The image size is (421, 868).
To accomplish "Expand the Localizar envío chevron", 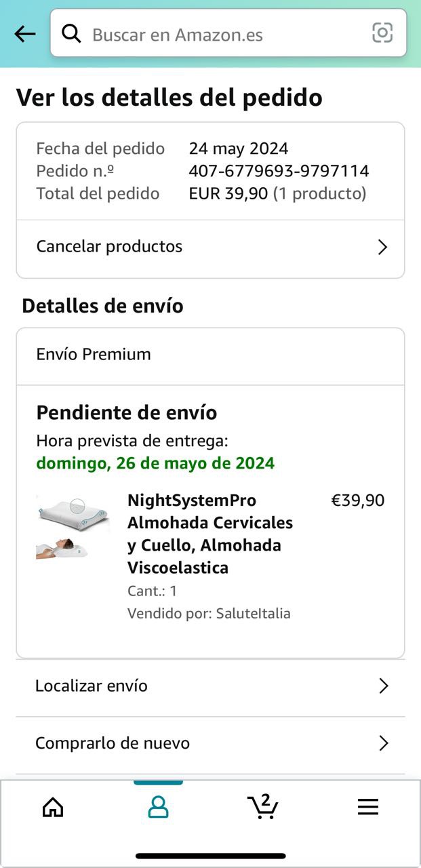I will click(x=383, y=686).
